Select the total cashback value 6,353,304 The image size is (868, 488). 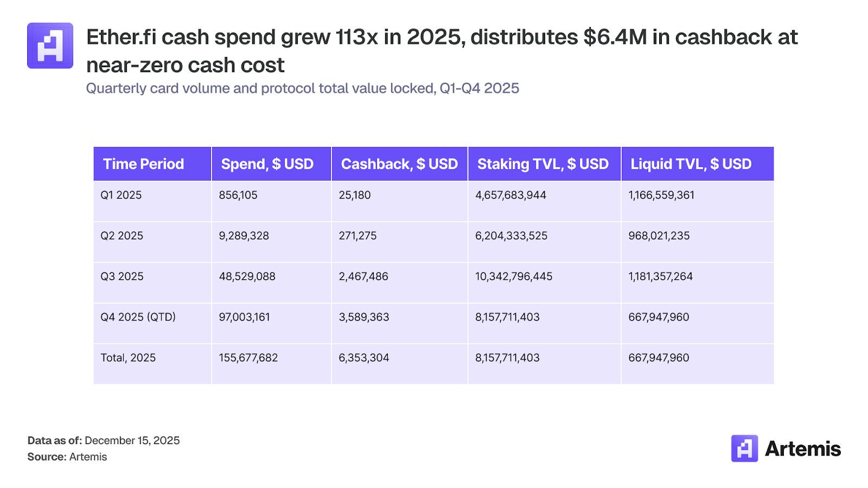pos(363,358)
